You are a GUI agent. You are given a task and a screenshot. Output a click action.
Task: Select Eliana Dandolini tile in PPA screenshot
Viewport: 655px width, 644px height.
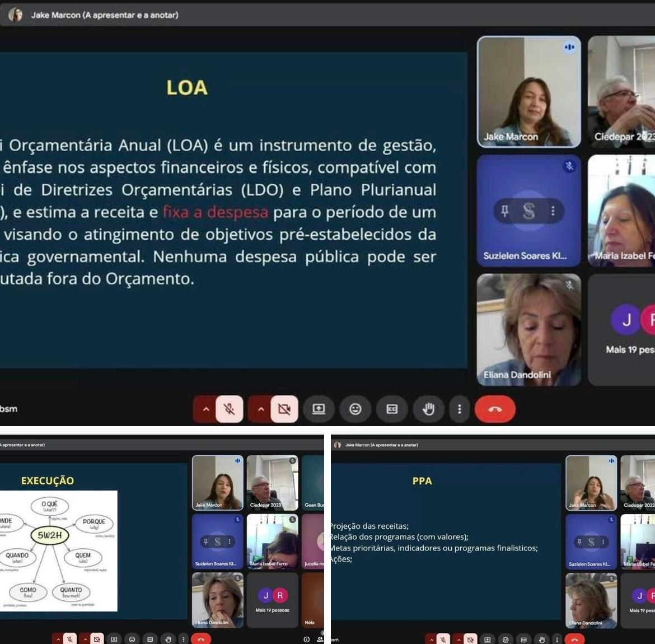point(591,600)
